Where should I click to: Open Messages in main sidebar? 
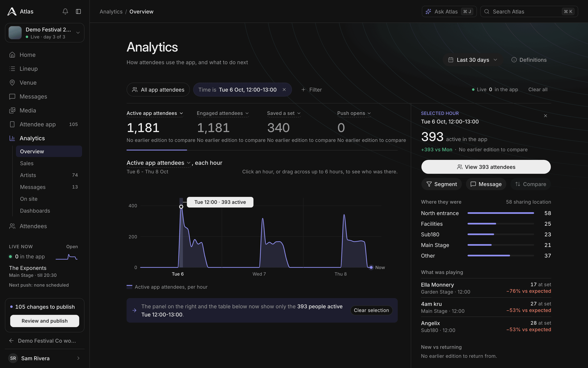coord(45,96)
